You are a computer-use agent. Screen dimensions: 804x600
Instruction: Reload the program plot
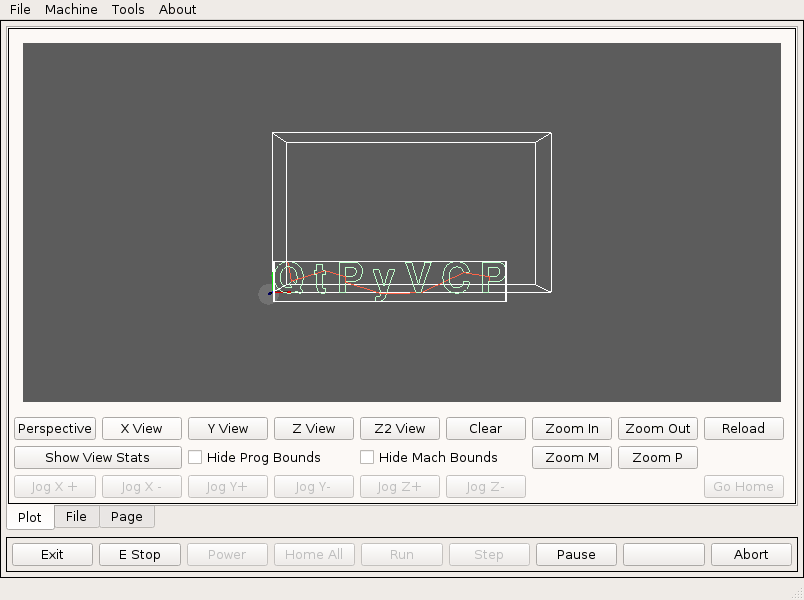743,429
